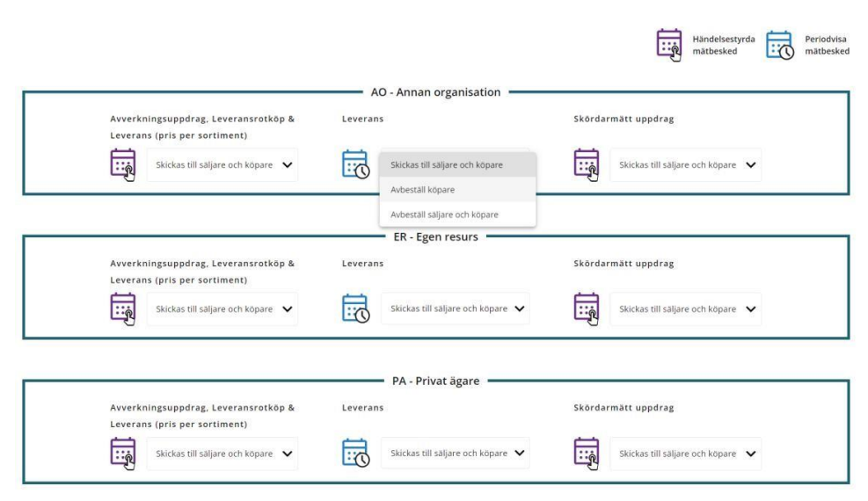Click purple calendar icon under AO Avverkningsuppdrag
Image resolution: width=868 pixels, height=501 pixels.
[x=124, y=164]
